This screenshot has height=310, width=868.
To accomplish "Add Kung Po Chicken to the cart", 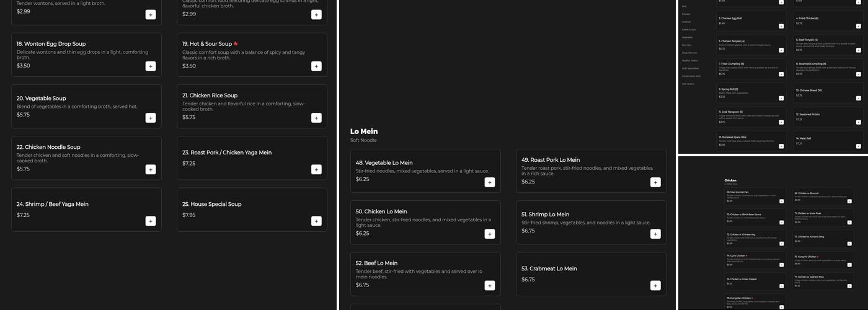I will click(848, 265).
